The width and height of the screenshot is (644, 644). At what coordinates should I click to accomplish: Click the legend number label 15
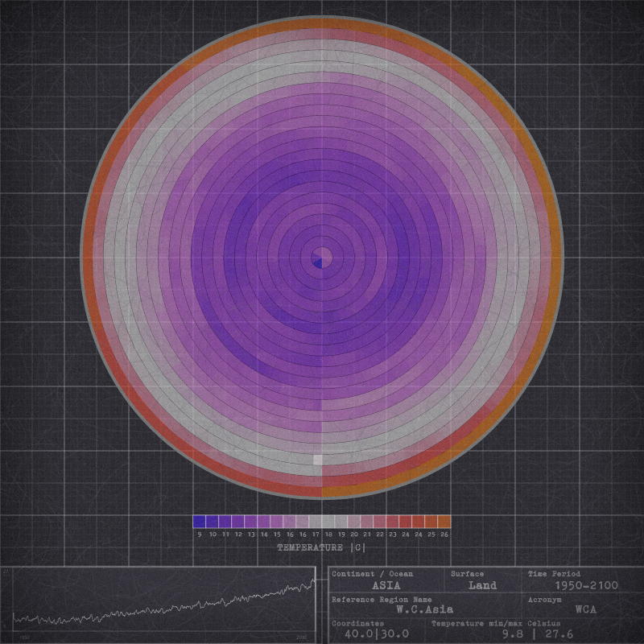tap(277, 535)
